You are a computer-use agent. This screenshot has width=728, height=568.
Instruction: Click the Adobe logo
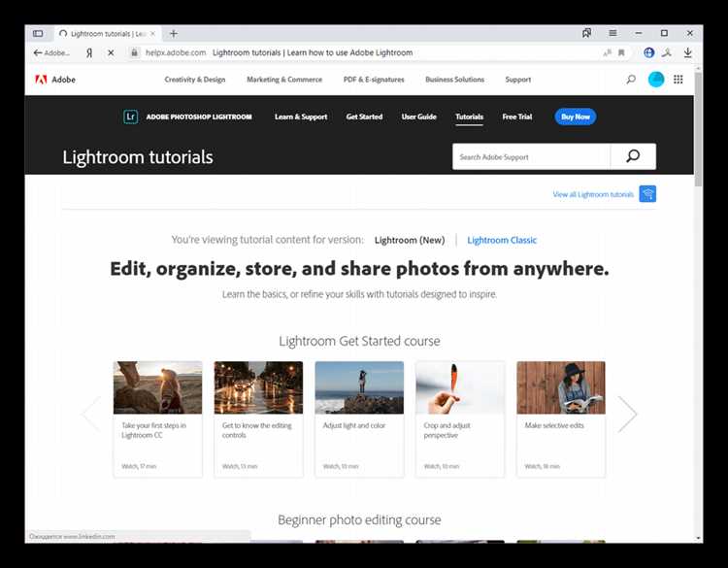click(x=55, y=80)
